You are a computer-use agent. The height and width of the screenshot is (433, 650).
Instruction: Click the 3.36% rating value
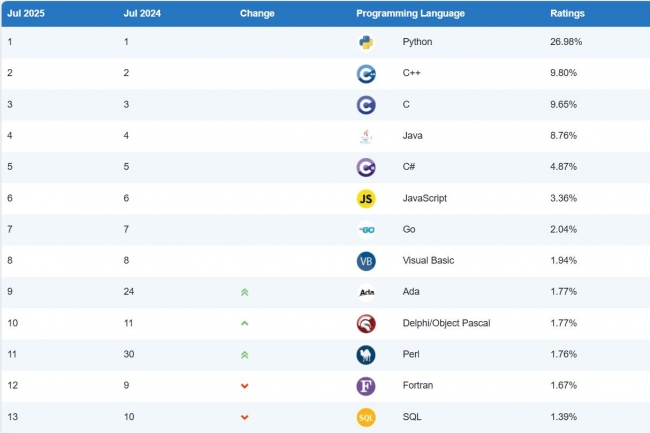pos(563,198)
